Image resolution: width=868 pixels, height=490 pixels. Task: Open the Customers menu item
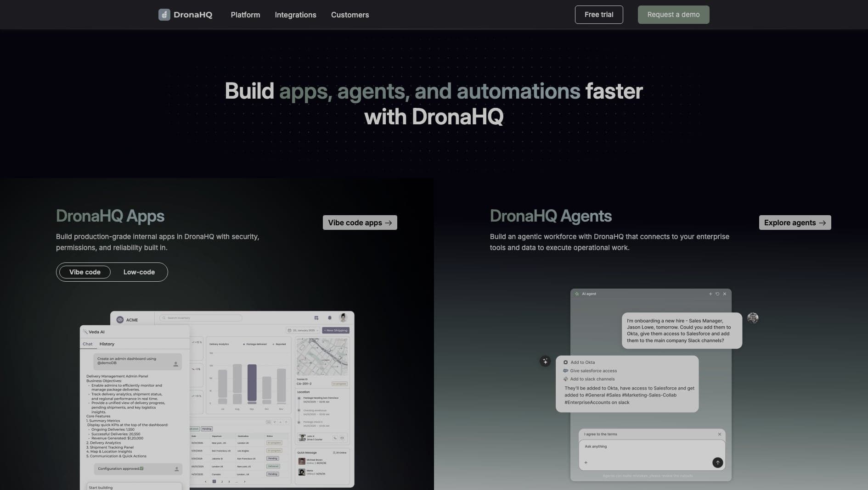coord(350,15)
